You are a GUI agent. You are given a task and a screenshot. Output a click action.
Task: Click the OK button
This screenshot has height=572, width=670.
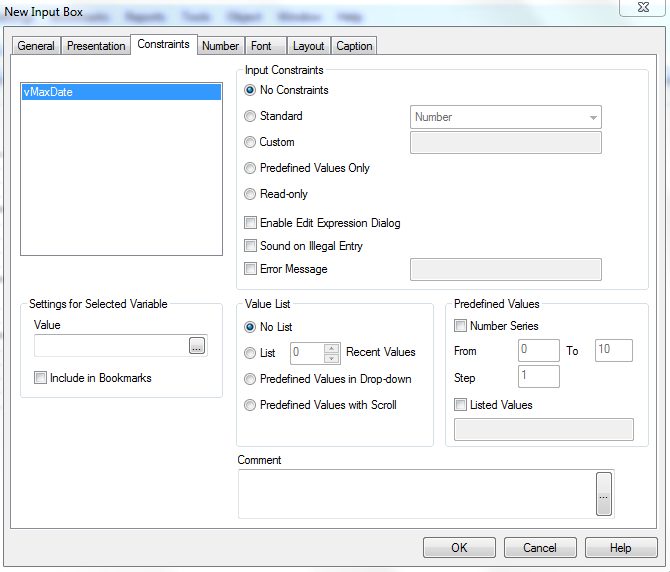[459, 548]
